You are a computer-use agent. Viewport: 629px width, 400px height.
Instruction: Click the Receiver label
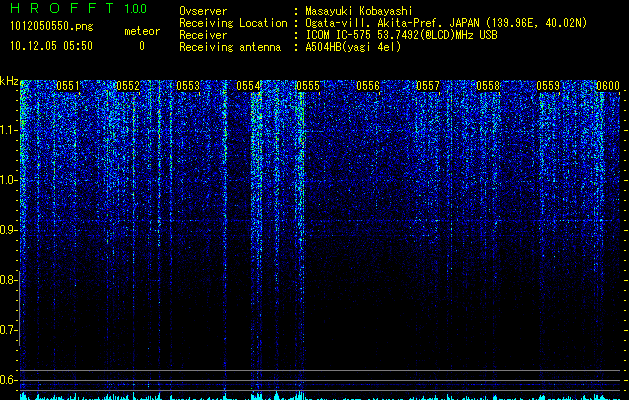coord(203,35)
